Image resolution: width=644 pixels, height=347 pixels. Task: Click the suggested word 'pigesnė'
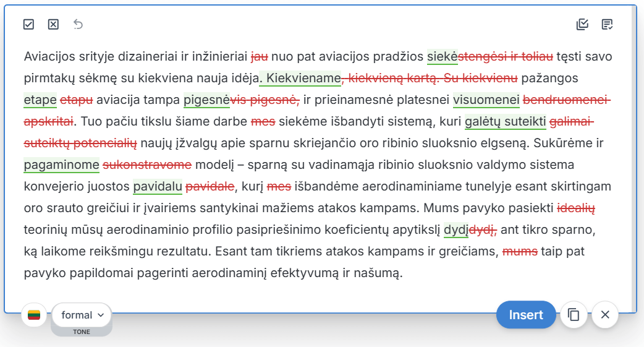click(x=206, y=100)
